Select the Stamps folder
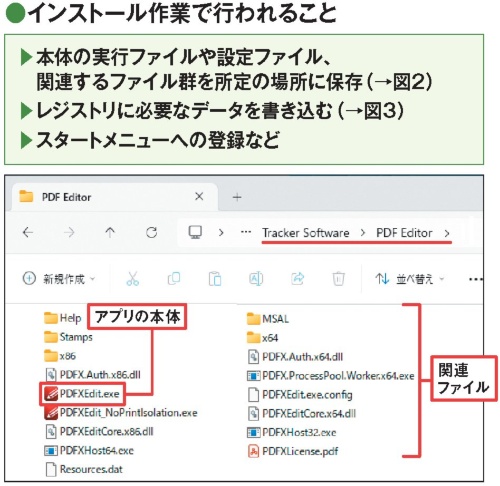This screenshot has height=486, width=500. point(68,337)
